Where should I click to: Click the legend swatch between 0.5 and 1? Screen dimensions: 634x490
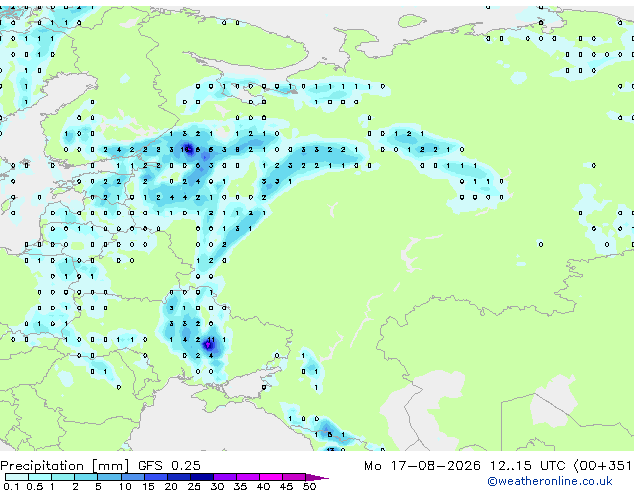click(x=40, y=477)
